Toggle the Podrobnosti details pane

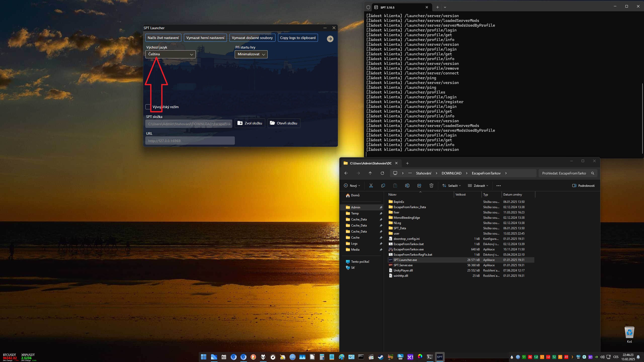583,186
